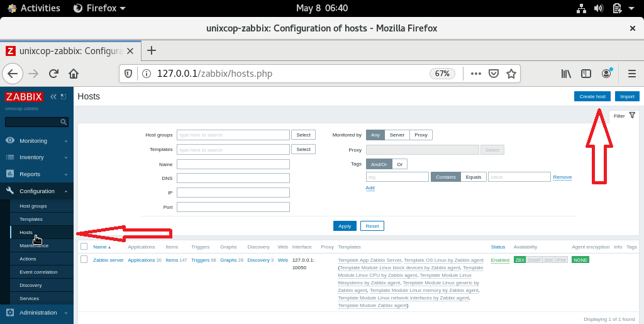
Task: Open Activities overview
Action: pos(34,8)
